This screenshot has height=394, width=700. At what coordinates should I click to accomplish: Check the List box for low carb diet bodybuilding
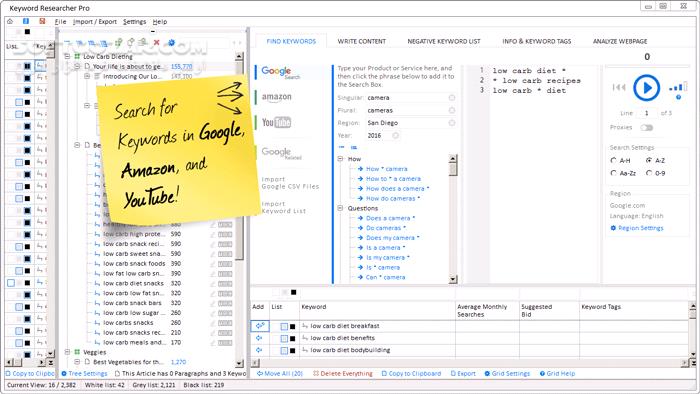pyautogui.click(x=284, y=351)
